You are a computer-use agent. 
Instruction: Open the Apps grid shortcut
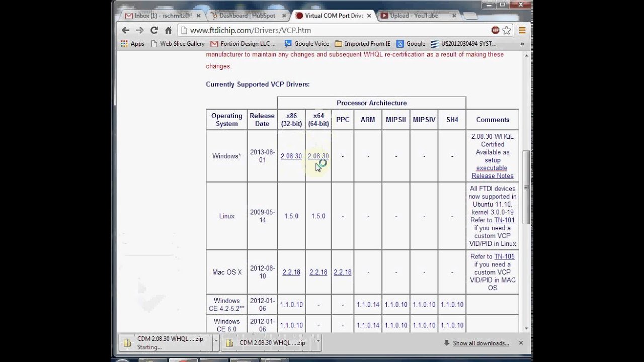click(132, 44)
